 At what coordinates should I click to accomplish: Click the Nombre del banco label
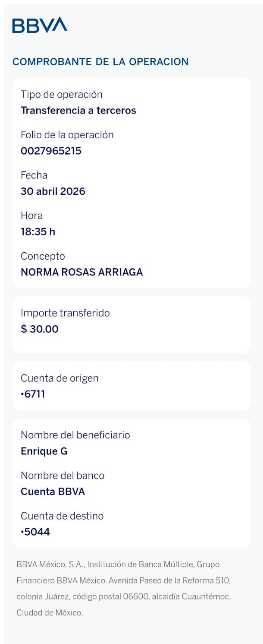tap(63, 476)
